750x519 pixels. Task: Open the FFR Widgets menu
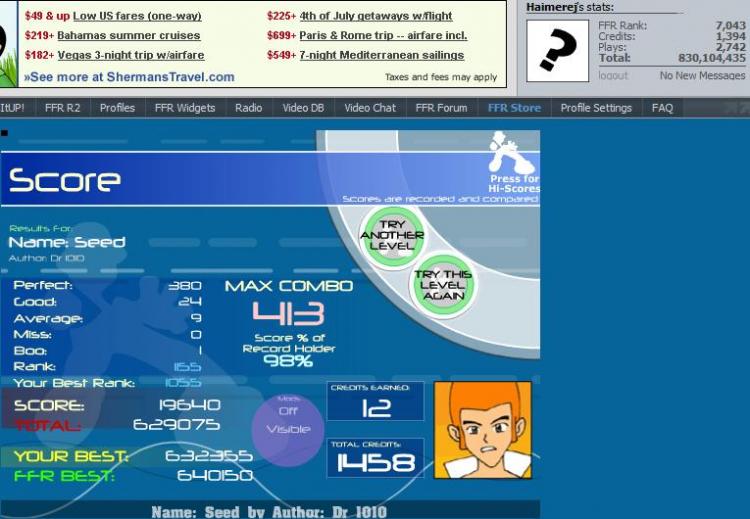[x=185, y=108]
